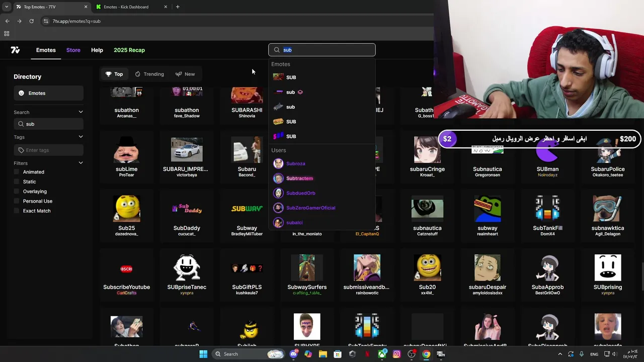
Task: Open the Windows Start menu
Action: pyautogui.click(x=203, y=354)
